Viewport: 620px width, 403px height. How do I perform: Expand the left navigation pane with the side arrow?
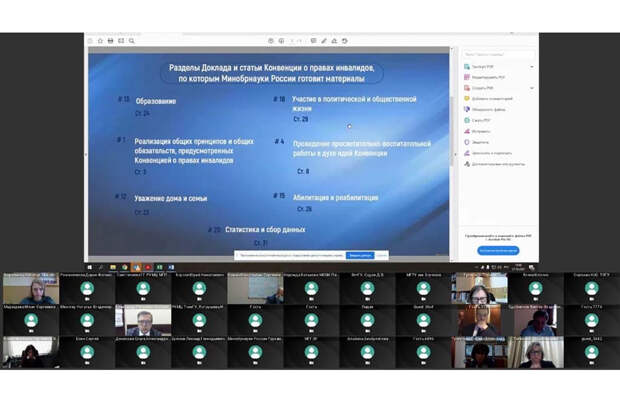[x=86, y=155]
